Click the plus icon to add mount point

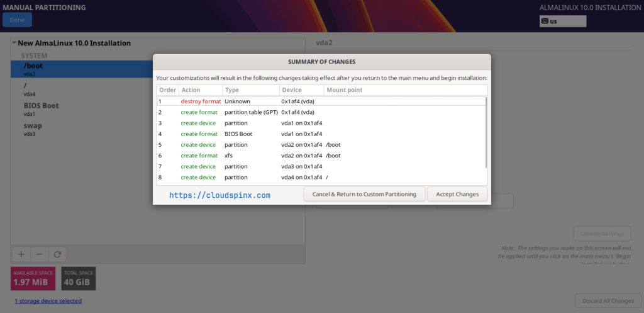click(x=21, y=254)
